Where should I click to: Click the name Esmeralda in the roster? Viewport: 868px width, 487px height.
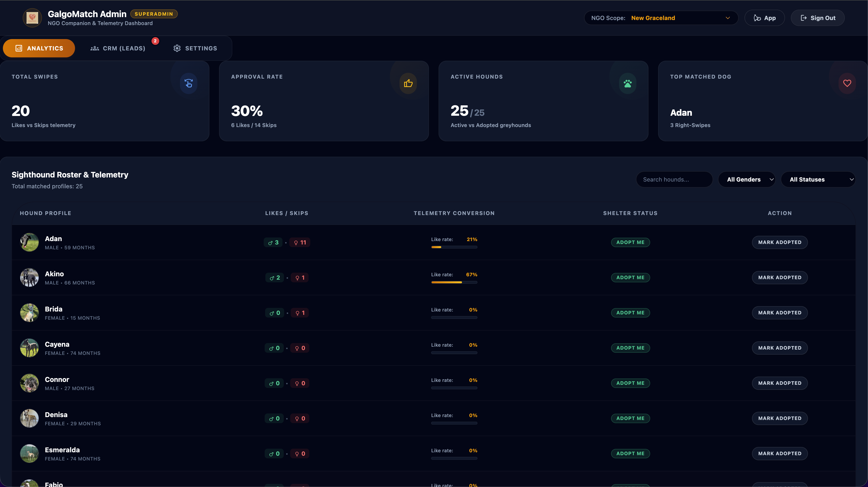pos(62,450)
